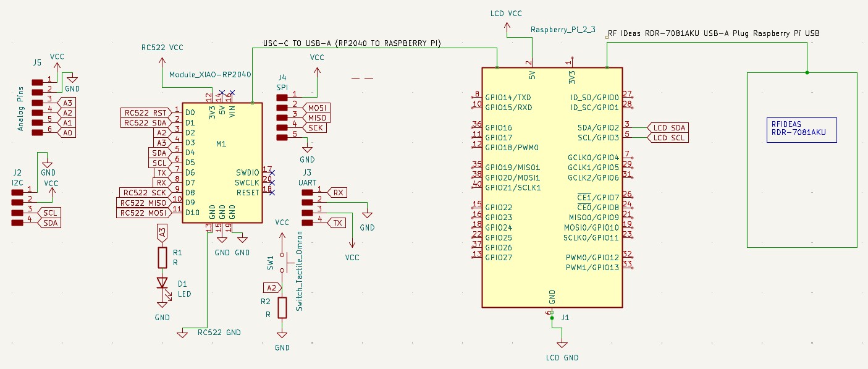Click the A3 label above resistor R1
This screenshot has height=369, width=868.
coord(162,234)
